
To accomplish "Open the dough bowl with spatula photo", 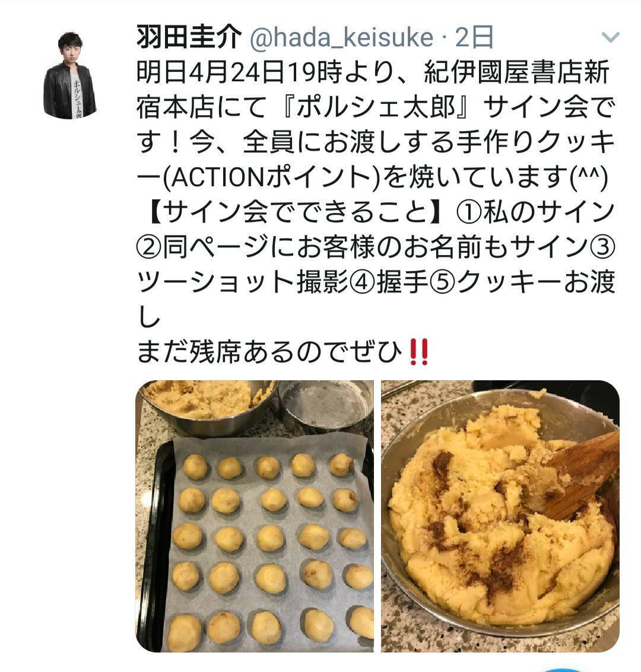I will pos(500,516).
